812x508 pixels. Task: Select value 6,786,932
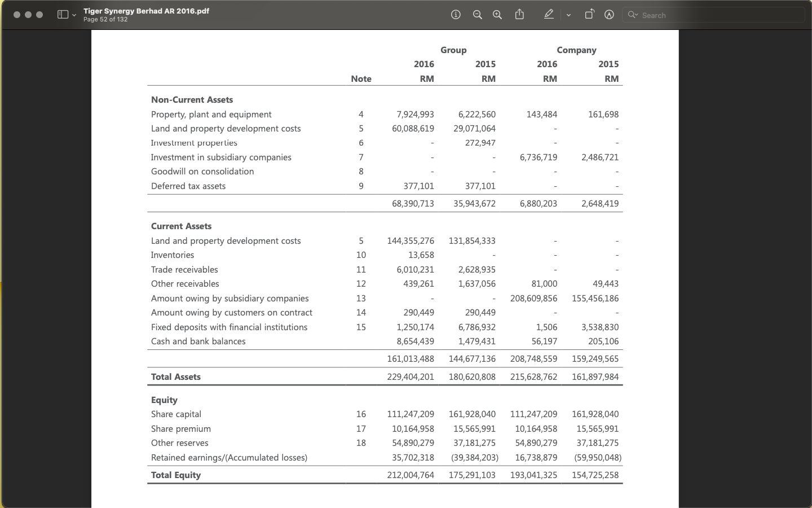(476, 327)
